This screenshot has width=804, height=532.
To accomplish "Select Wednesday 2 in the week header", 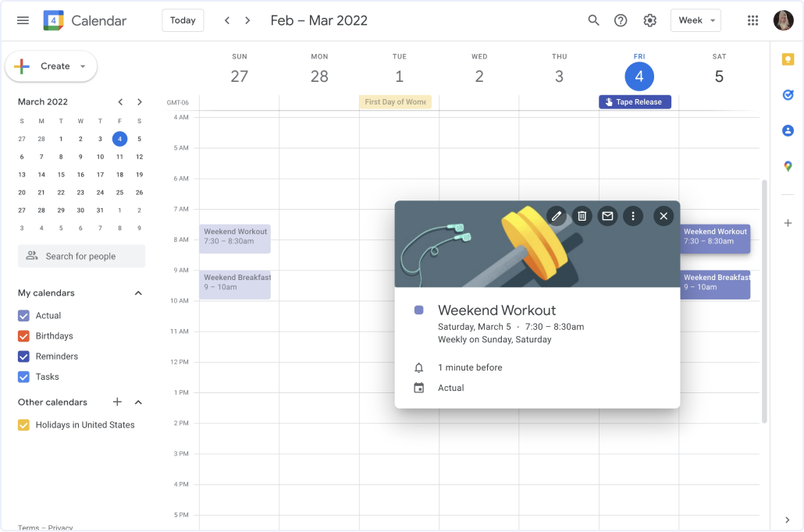I will click(479, 76).
